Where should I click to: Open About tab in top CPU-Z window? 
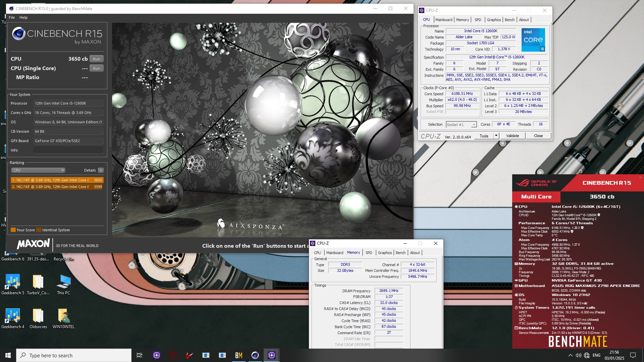[524, 20]
